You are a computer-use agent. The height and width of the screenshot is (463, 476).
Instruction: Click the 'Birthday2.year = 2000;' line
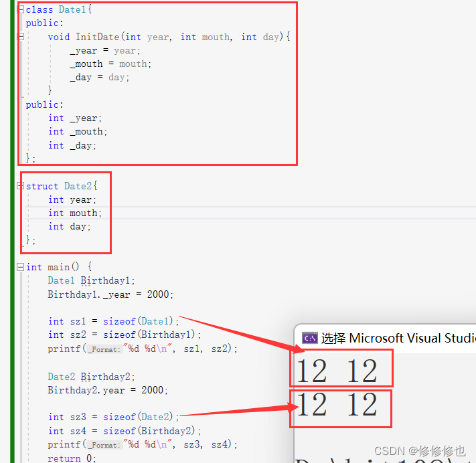[x=108, y=390]
